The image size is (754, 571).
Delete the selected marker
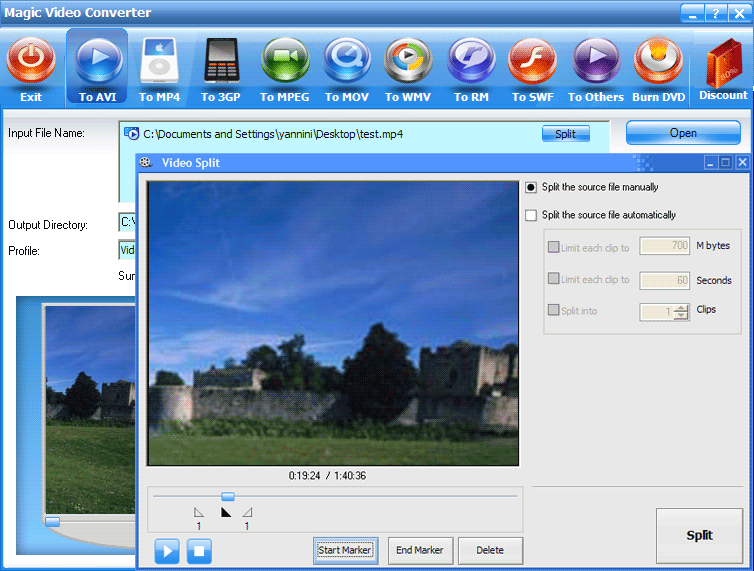490,550
